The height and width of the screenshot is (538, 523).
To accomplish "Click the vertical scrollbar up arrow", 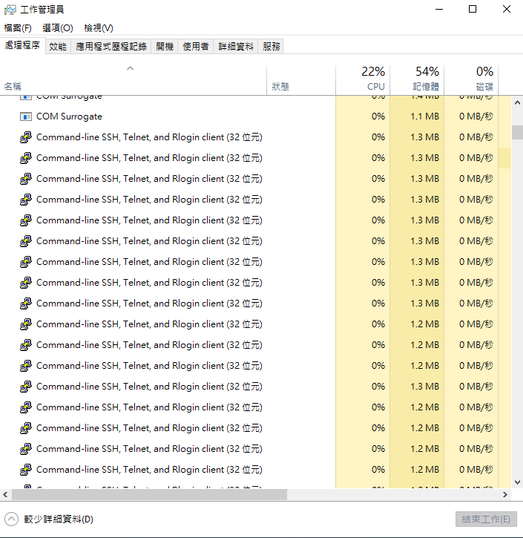I will click(517, 103).
